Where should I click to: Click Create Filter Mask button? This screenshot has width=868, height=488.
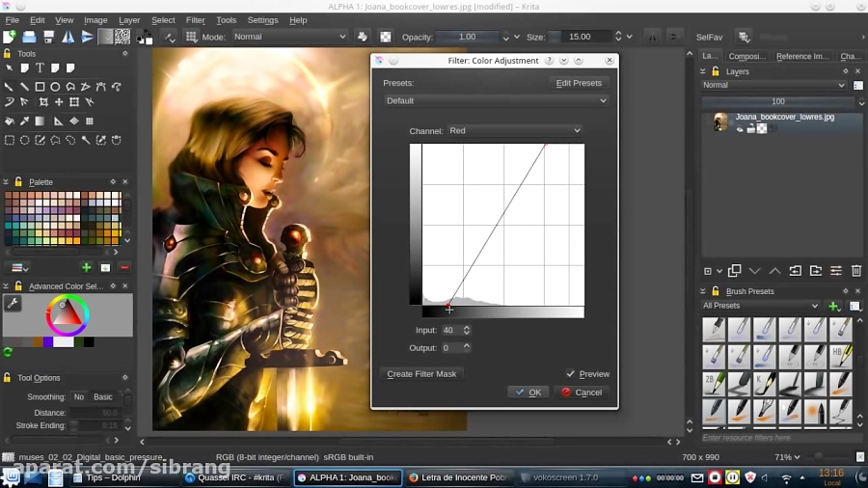[421, 374]
